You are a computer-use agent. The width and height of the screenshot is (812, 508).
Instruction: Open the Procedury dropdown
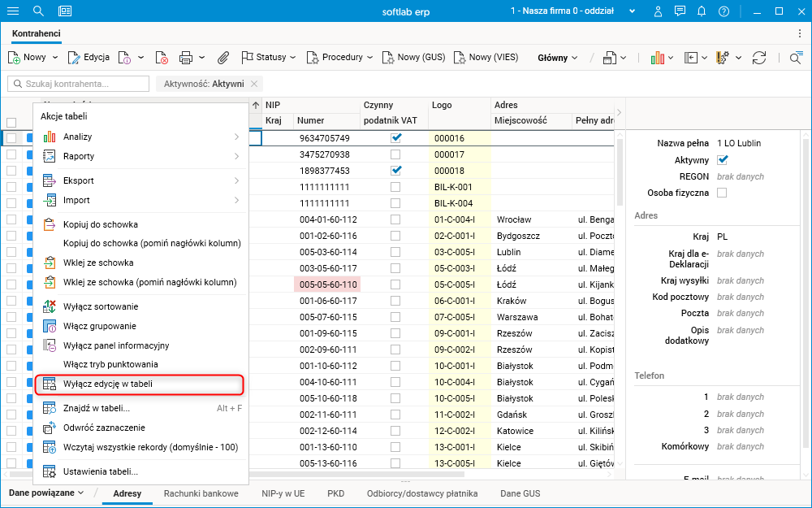340,58
